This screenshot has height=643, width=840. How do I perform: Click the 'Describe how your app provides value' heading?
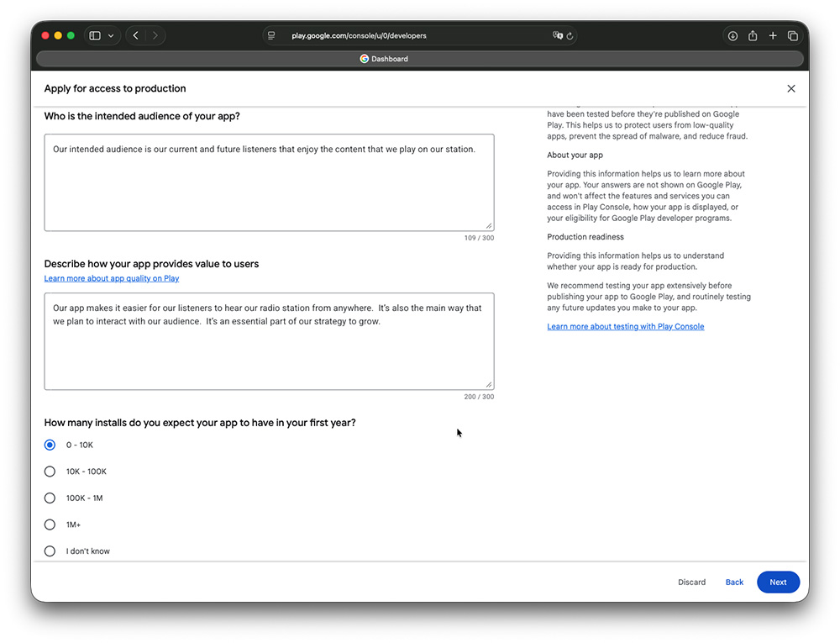point(151,264)
